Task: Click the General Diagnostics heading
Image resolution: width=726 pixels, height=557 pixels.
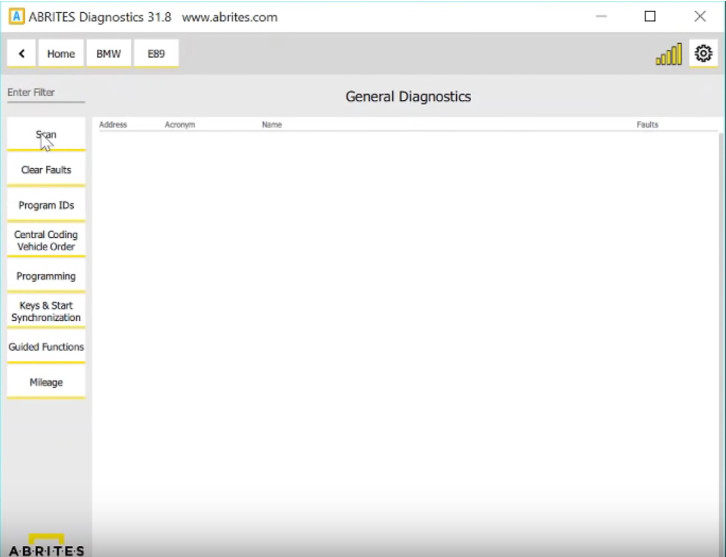Action: tap(408, 96)
